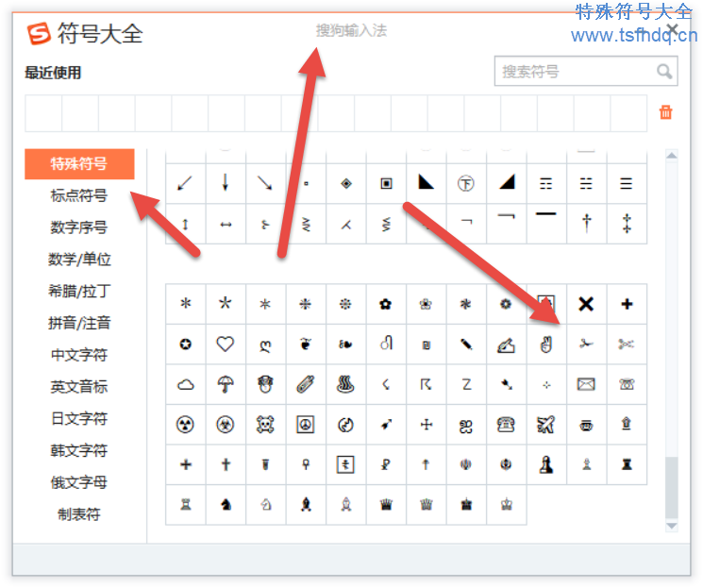The image size is (703, 588).
Task: Switch to the 数学/单位 category
Action: click(79, 260)
